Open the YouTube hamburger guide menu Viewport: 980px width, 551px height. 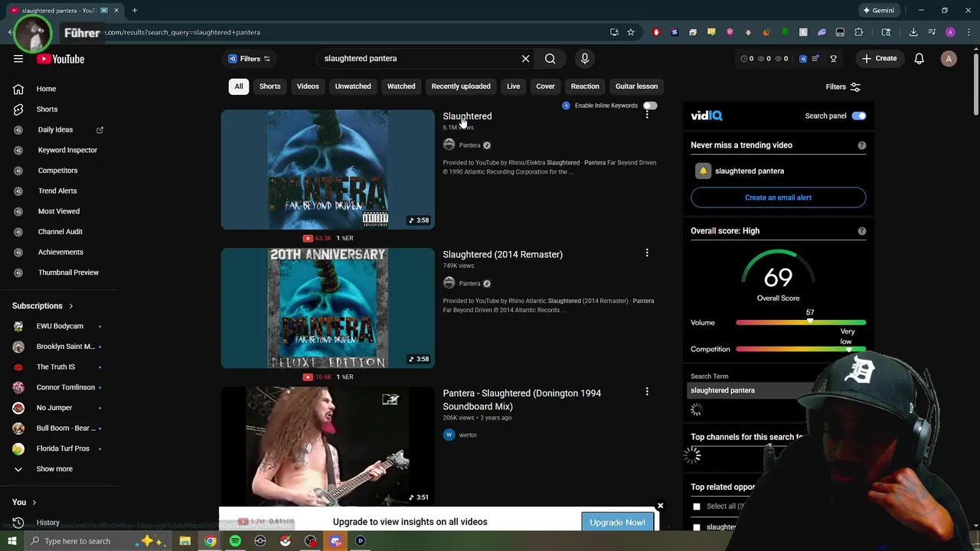tap(18, 59)
